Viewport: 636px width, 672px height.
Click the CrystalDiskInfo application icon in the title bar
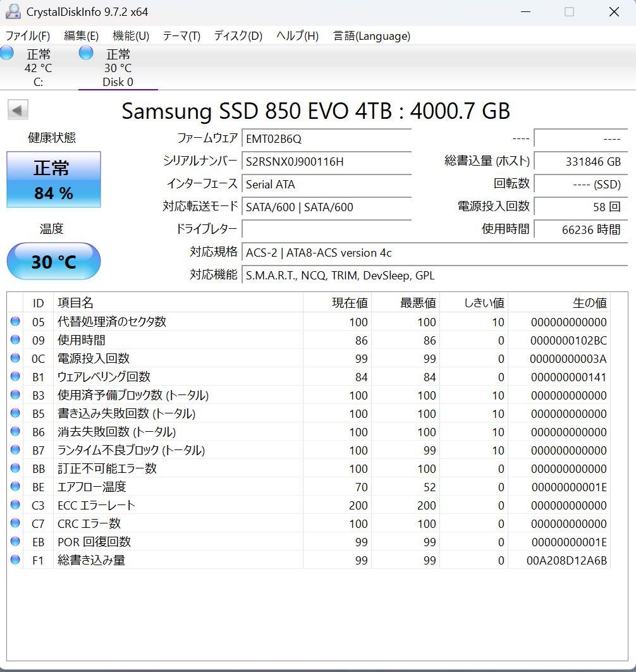click(x=13, y=11)
